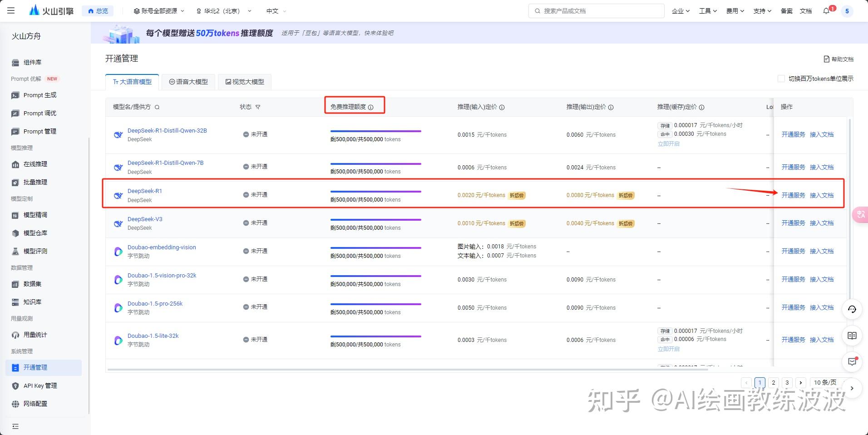Click the search products or docs field
This screenshot has height=435, width=868.
[x=597, y=11]
